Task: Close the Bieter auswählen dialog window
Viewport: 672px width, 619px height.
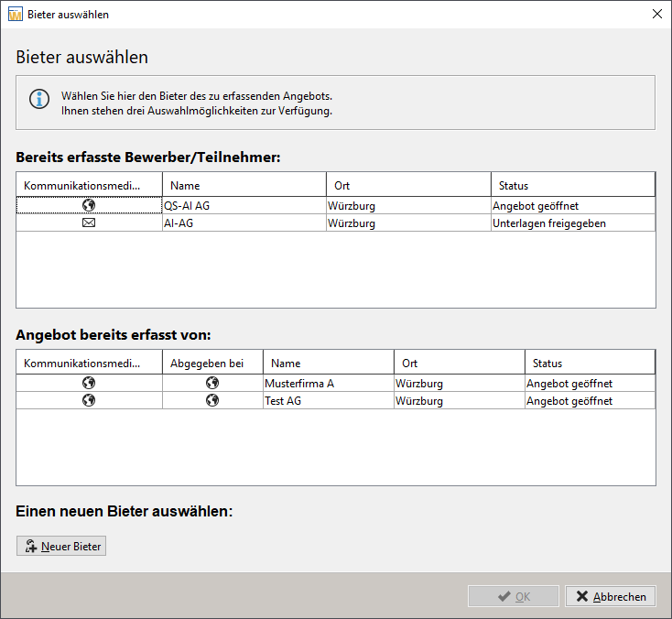Action: tap(657, 14)
